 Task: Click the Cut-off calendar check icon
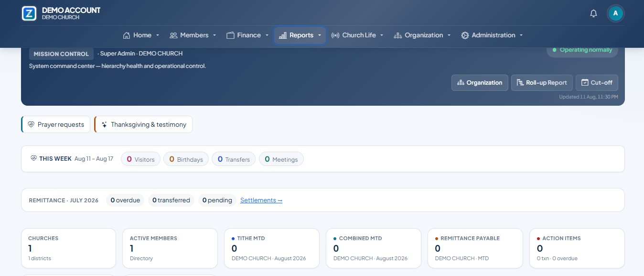pyautogui.click(x=585, y=83)
